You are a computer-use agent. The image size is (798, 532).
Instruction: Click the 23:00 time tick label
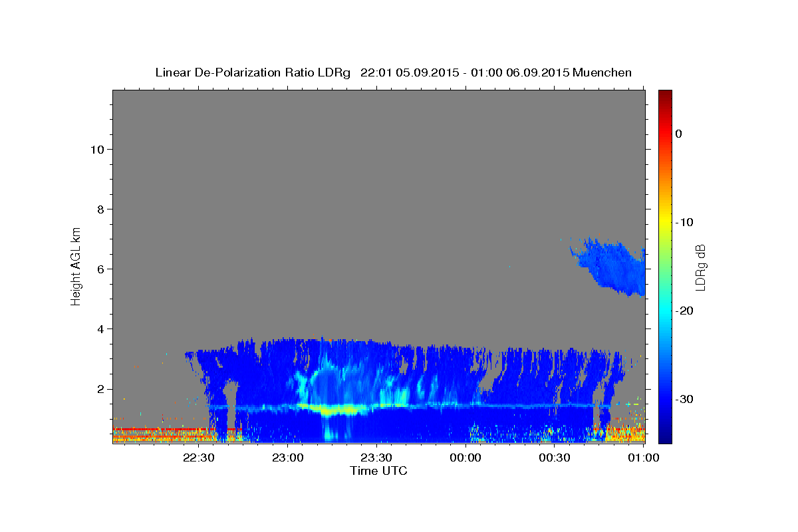[x=287, y=458]
